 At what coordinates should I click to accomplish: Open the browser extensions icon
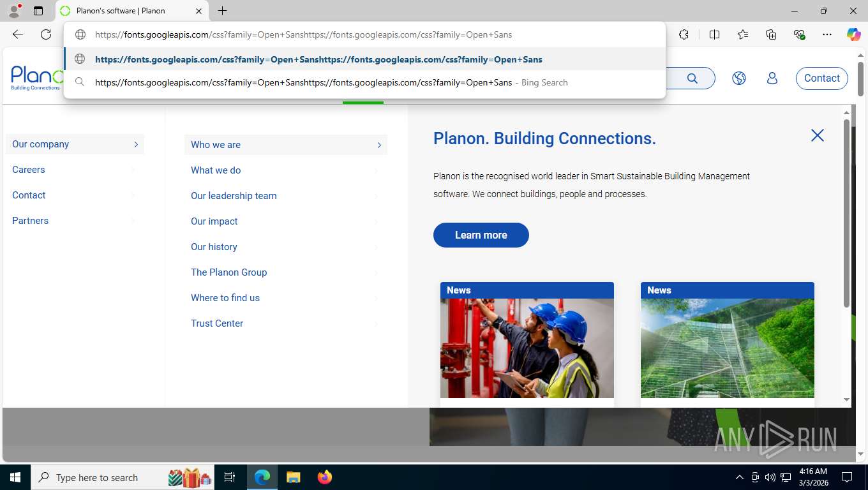click(684, 34)
